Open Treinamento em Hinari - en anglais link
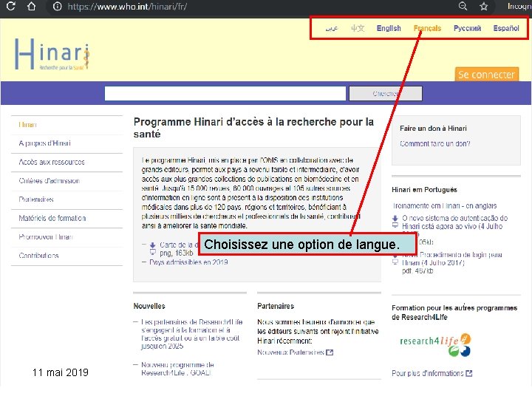This screenshot has width=532, height=399. tap(445, 205)
